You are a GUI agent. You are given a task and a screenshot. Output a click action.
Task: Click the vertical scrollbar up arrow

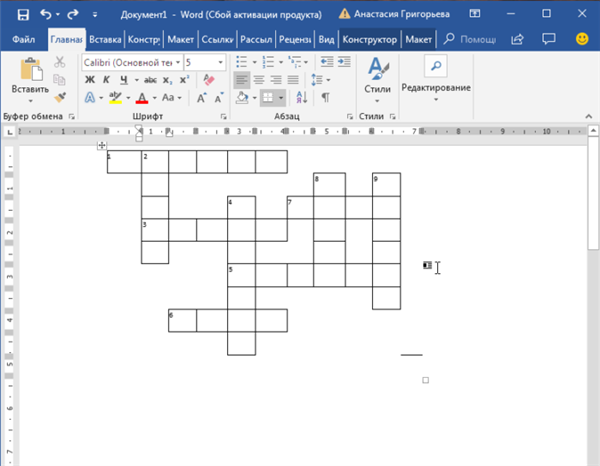[x=593, y=131]
